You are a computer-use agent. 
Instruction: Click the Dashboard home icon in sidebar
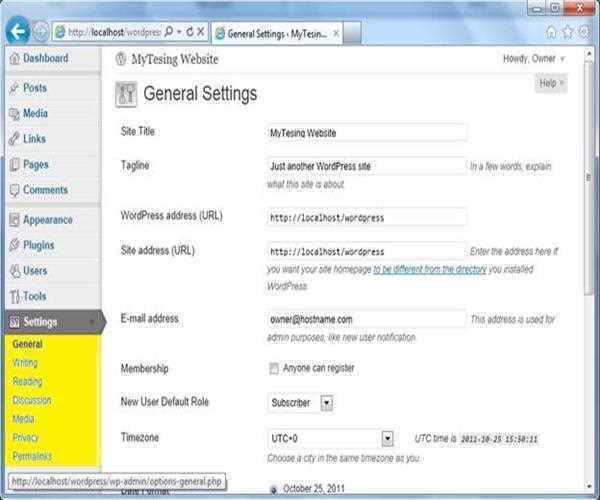[13, 59]
